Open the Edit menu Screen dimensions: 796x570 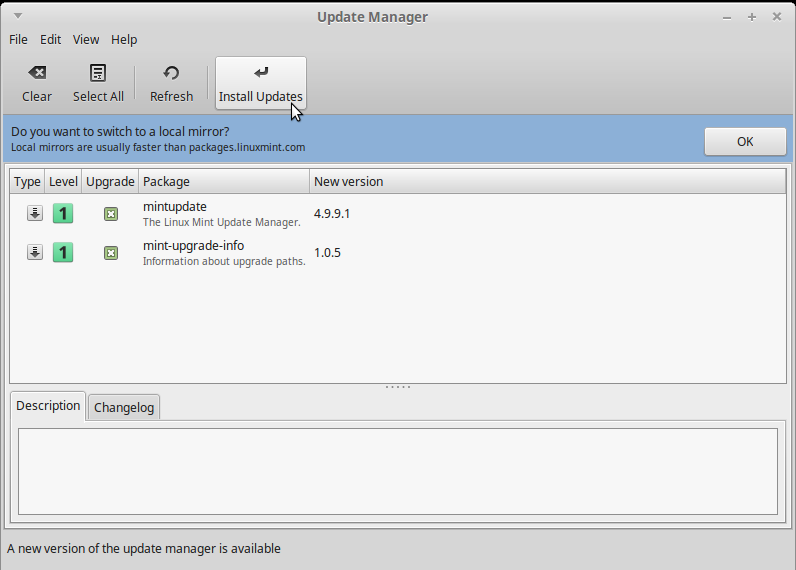[50, 40]
